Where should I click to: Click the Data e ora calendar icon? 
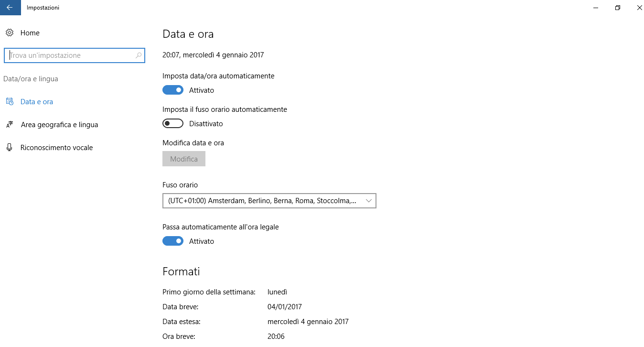(x=10, y=102)
